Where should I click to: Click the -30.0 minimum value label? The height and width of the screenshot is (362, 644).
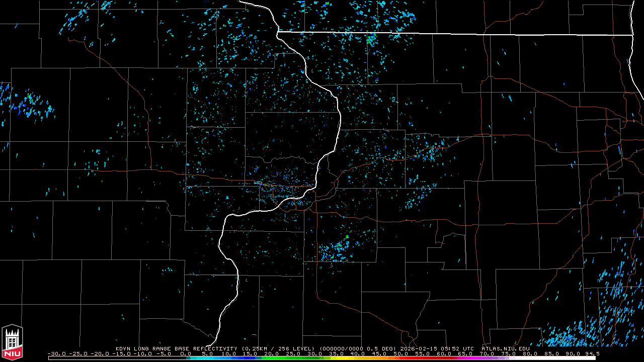coord(55,353)
